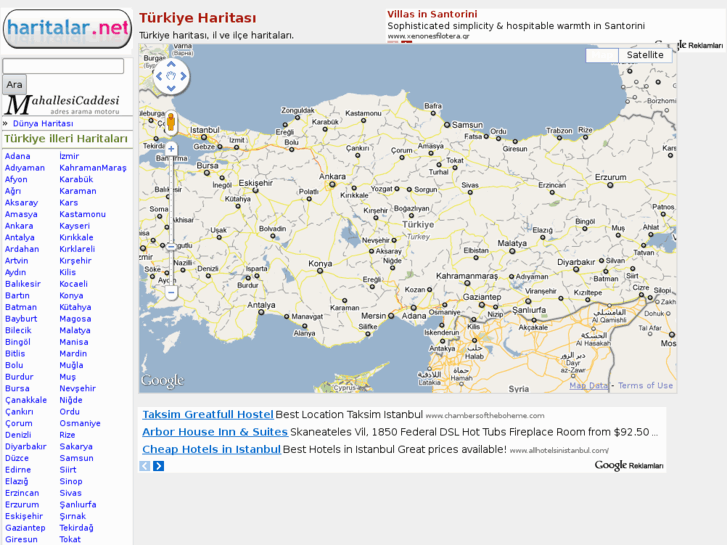Open the Nevşehir map link
The width and height of the screenshot is (727, 545).
(77, 388)
